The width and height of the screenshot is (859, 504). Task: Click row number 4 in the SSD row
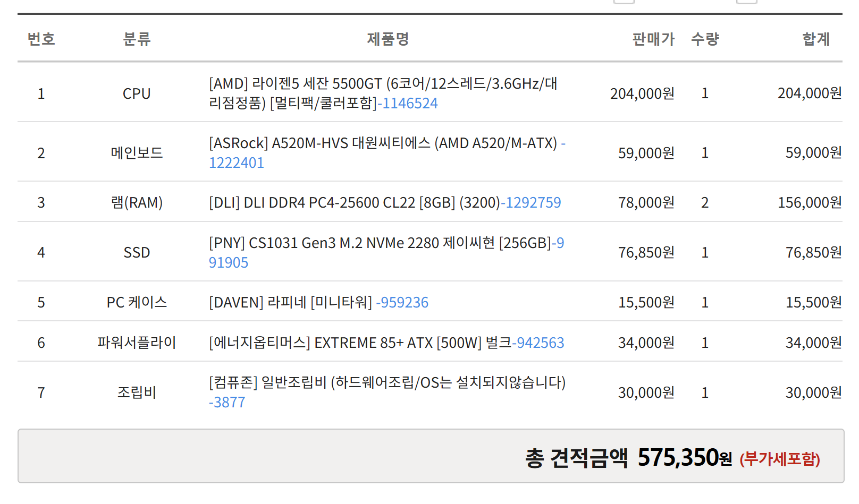41,252
